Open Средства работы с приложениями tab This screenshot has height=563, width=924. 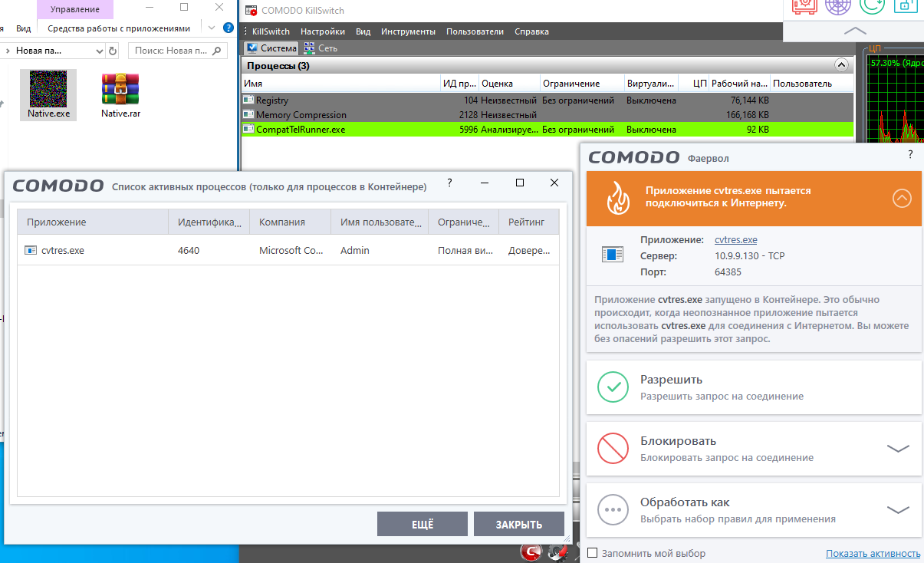[x=119, y=28]
